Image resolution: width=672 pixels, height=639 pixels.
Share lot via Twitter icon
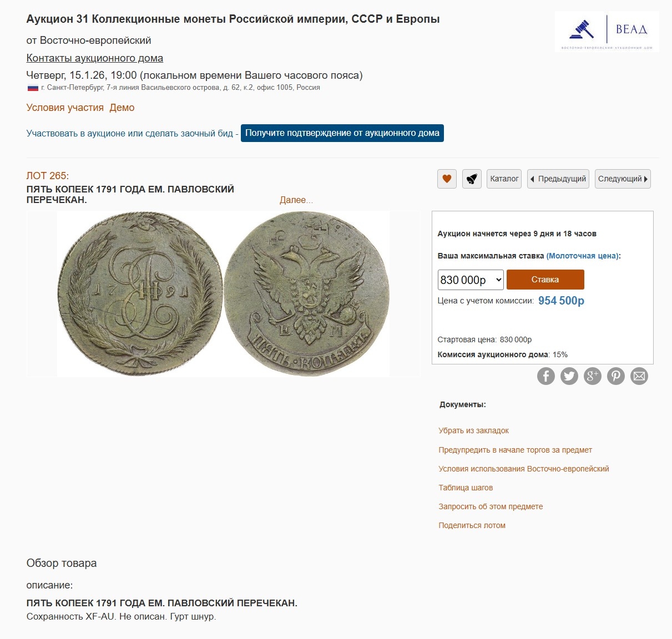[569, 376]
